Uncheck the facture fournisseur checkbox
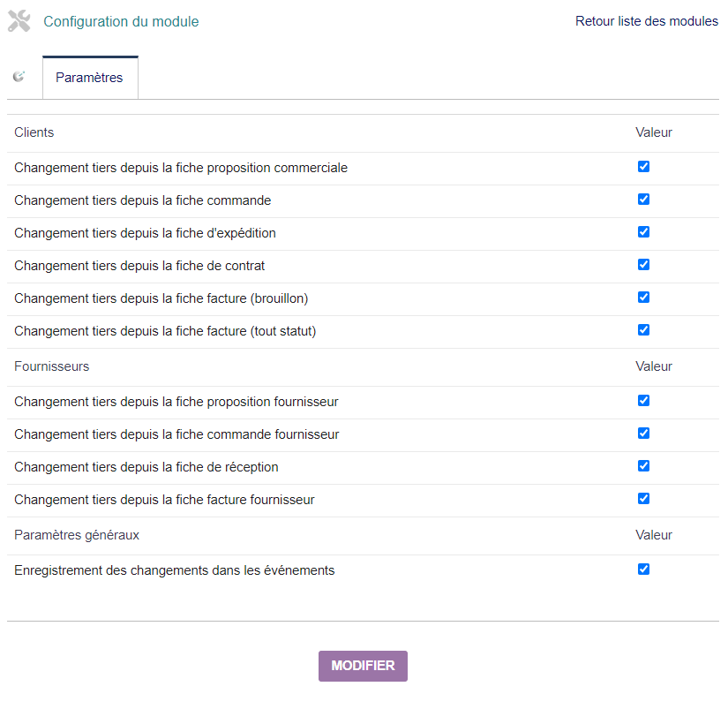Viewport: 728px width, 709px height. coord(643,498)
